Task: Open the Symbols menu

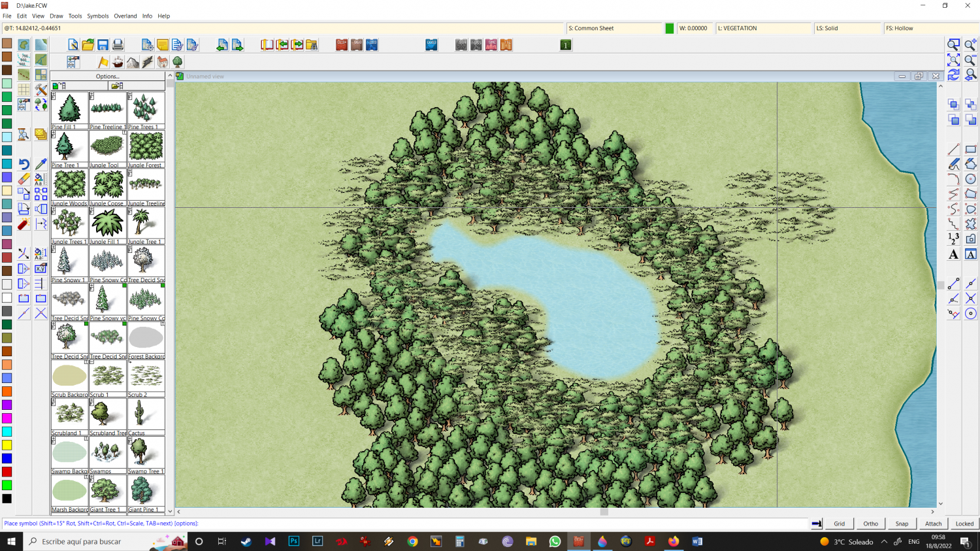Action: click(x=98, y=16)
